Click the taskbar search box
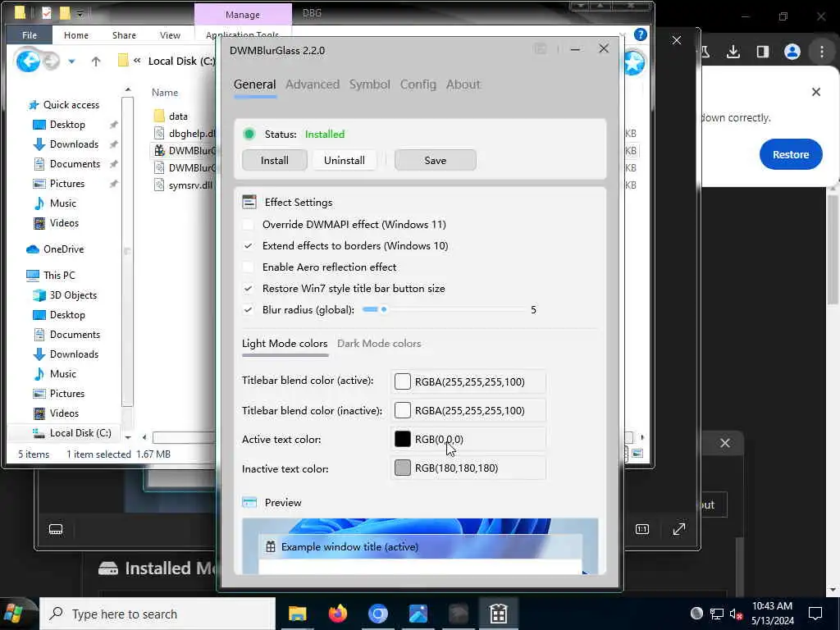This screenshot has height=630, width=840. 157,614
